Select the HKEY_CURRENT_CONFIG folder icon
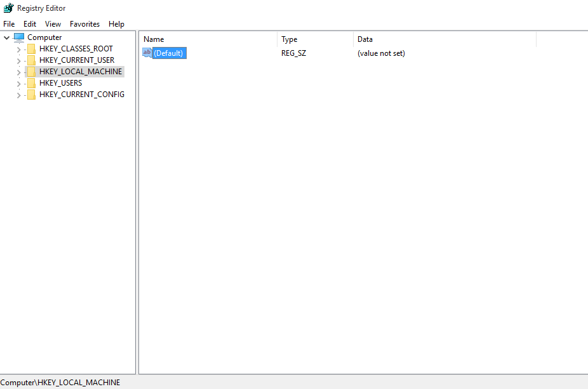This screenshot has width=588, height=389. [x=31, y=94]
